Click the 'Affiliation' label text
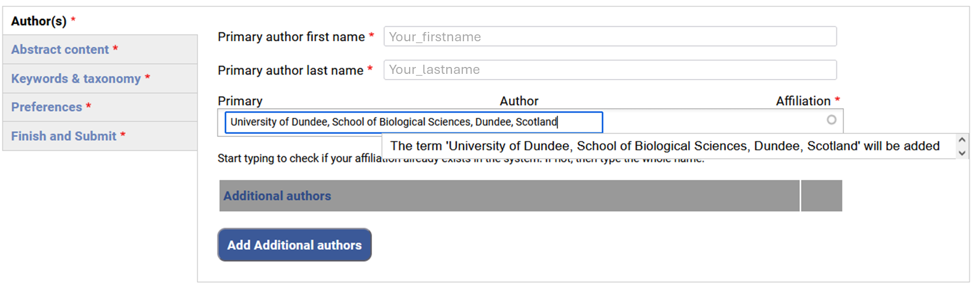The image size is (980, 288). coord(803,101)
